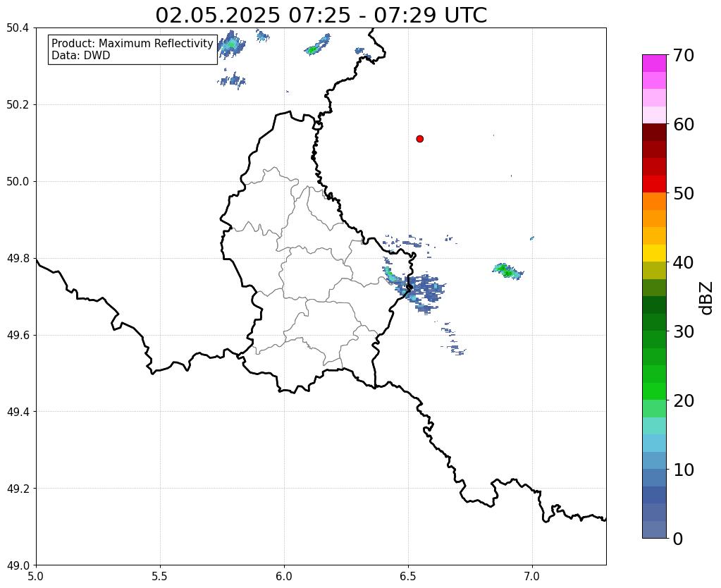This screenshot has width=721, height=588.
Task: Click the green radar echo near longitude 6.9
Action: click(507, 271)
